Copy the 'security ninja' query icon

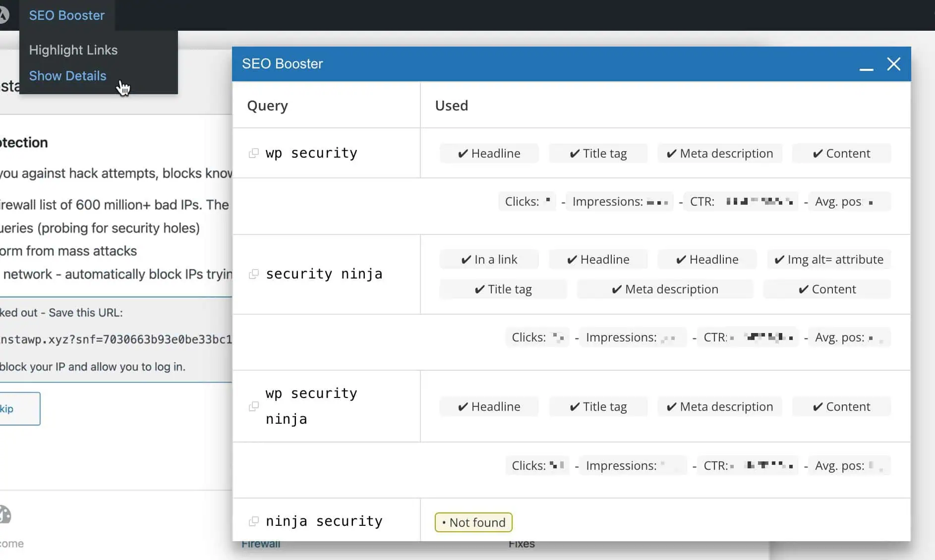point(253,274)
